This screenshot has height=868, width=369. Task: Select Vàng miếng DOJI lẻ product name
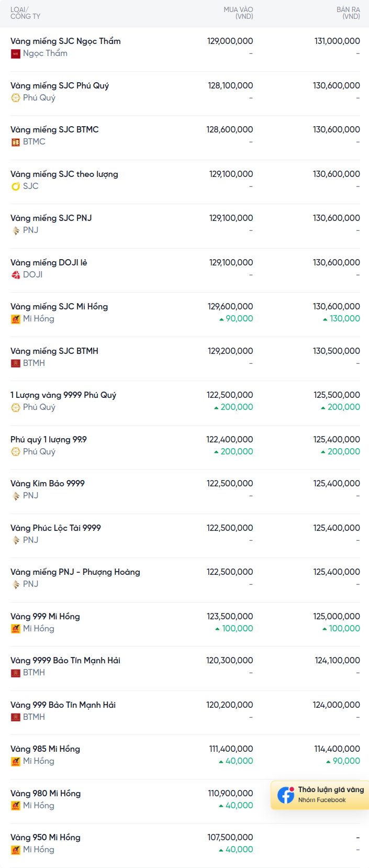pos(49,262)
